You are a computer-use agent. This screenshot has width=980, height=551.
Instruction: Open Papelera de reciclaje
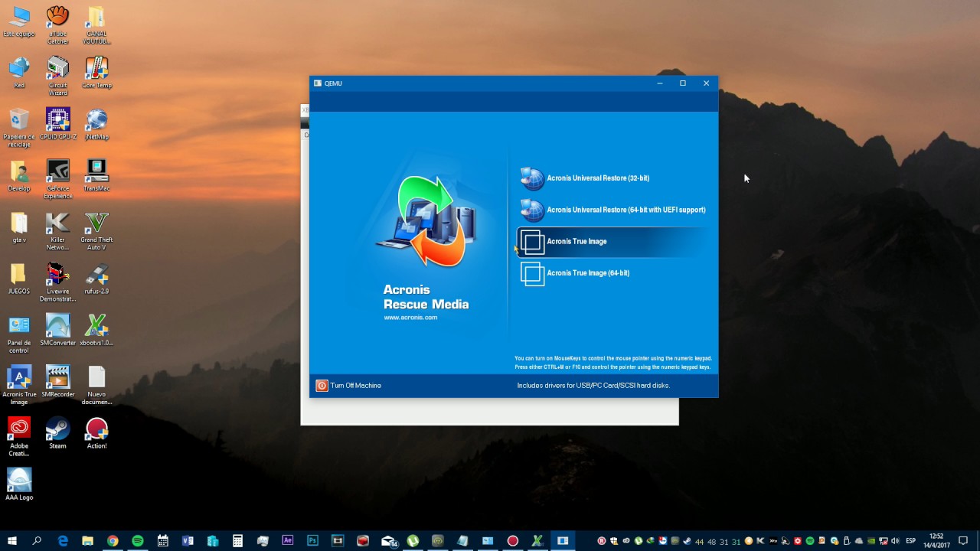click(19, 128)
